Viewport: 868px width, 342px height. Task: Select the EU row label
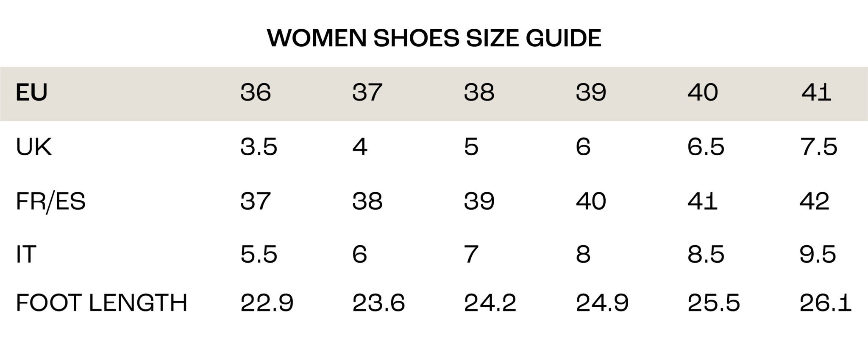click(31, 93)
